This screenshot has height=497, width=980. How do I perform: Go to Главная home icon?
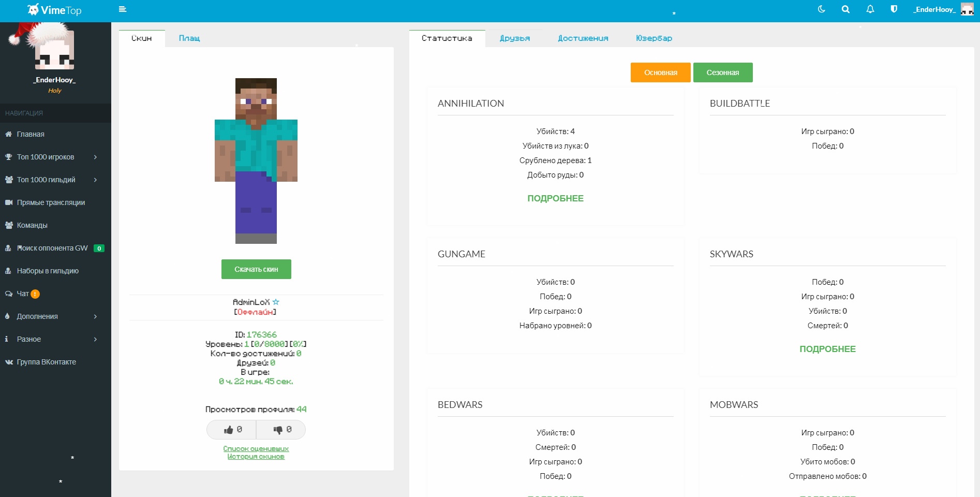8,134
